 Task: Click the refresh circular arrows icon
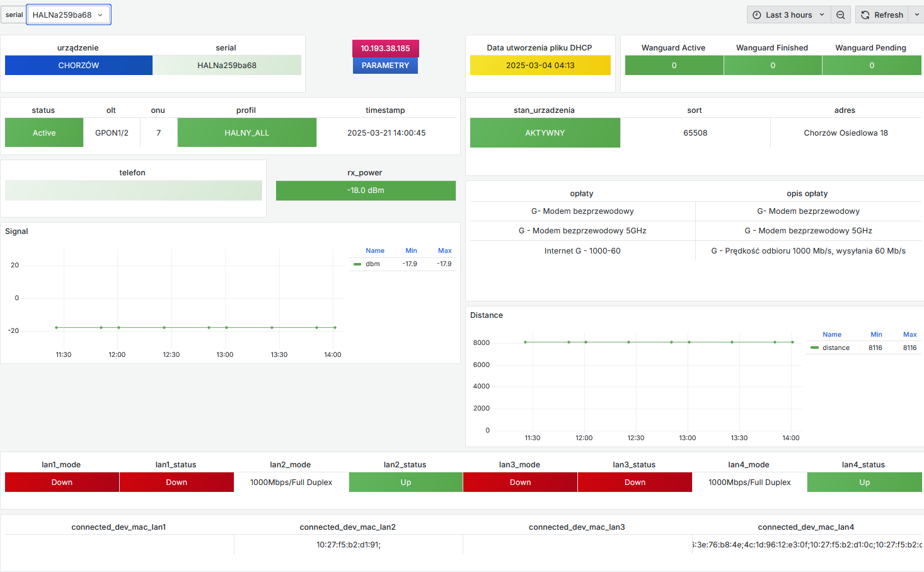(x=865, y=15)
